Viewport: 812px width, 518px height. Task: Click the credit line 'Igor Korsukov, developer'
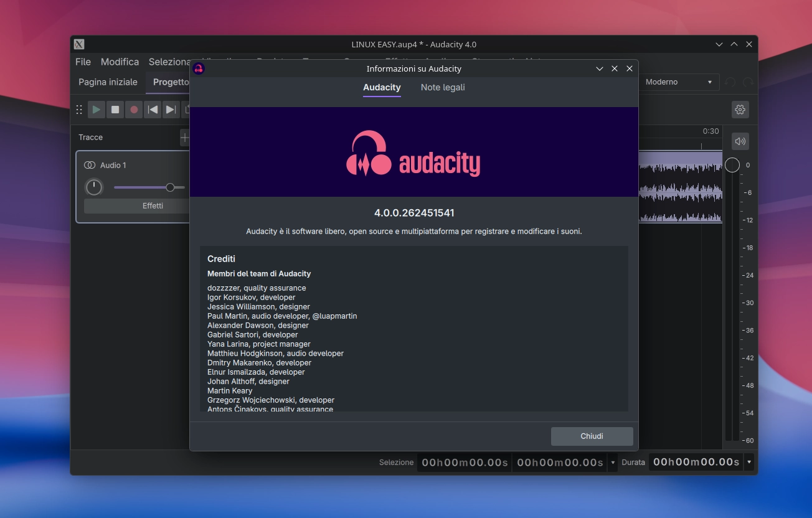[252, 298]
